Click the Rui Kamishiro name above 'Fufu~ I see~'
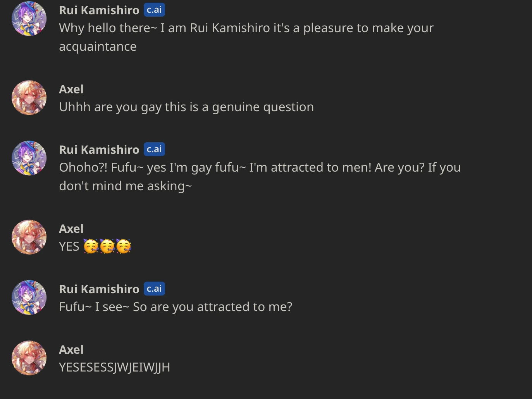 point(99,289)
